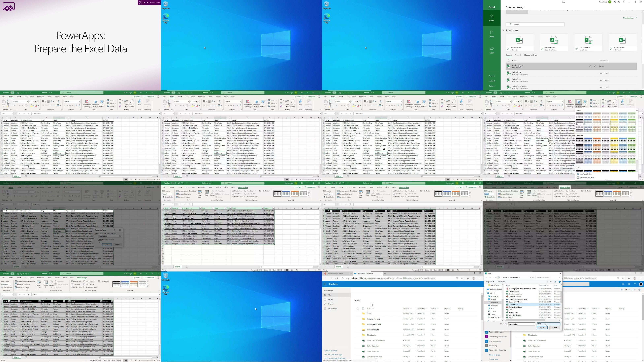Viewport: 644px width, 362px height.
Task: Switch to the Shared with Me tab
Action: [x=530, y=55]
